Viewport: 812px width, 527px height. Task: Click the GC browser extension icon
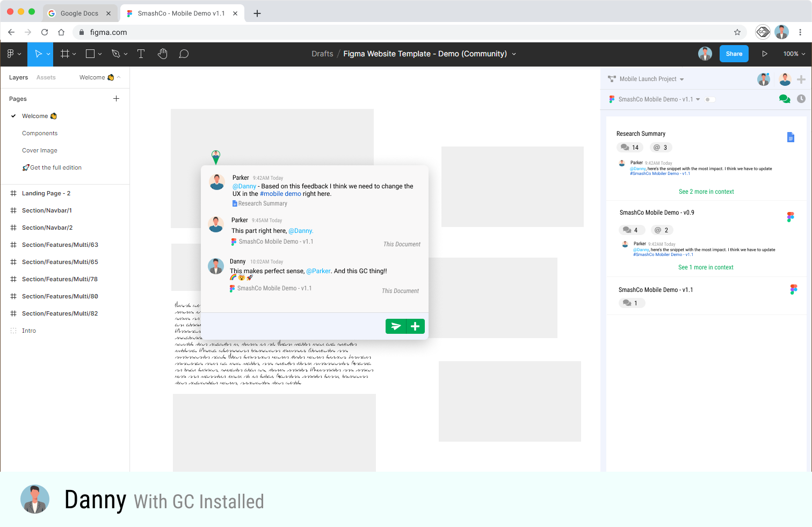763,32
